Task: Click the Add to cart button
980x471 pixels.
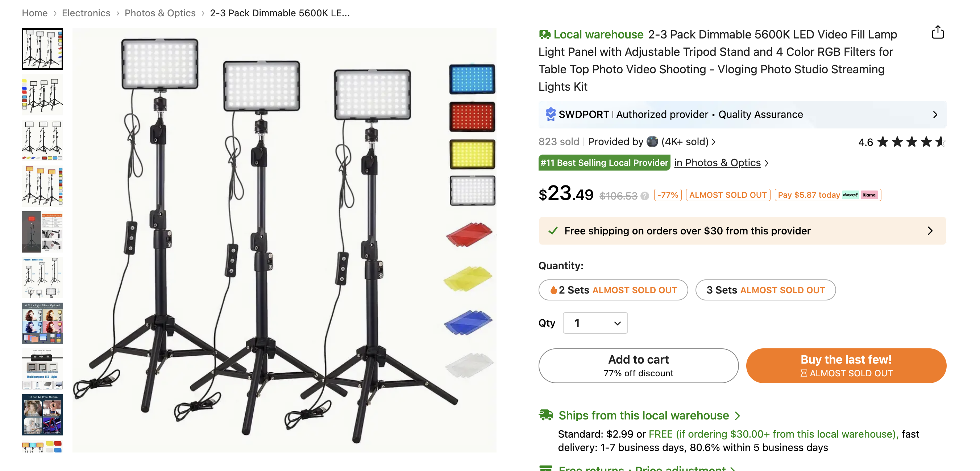Action: click(638, 365)
